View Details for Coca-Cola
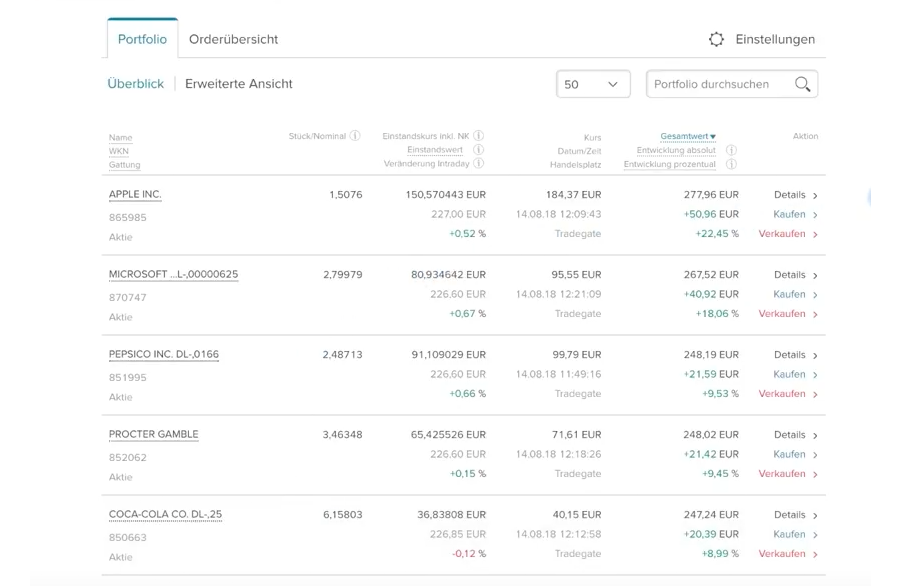Viewport: 900px width, 586px height. (796, 515)
